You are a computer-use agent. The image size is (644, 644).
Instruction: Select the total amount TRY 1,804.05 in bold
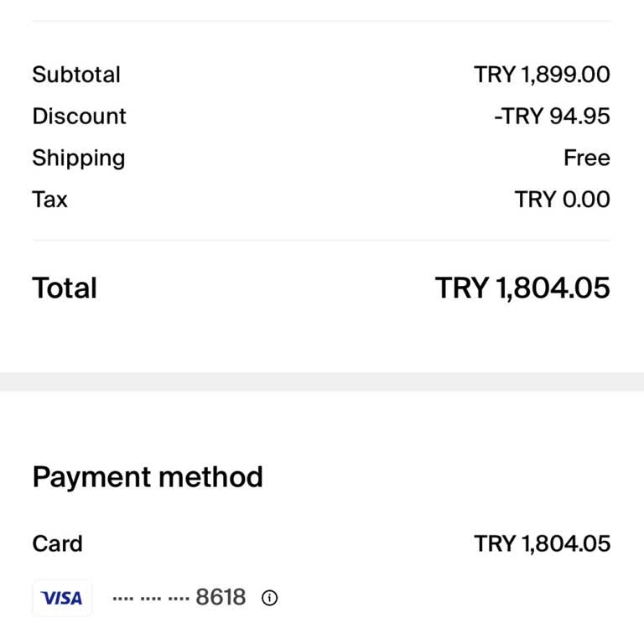tap(522, 288)
